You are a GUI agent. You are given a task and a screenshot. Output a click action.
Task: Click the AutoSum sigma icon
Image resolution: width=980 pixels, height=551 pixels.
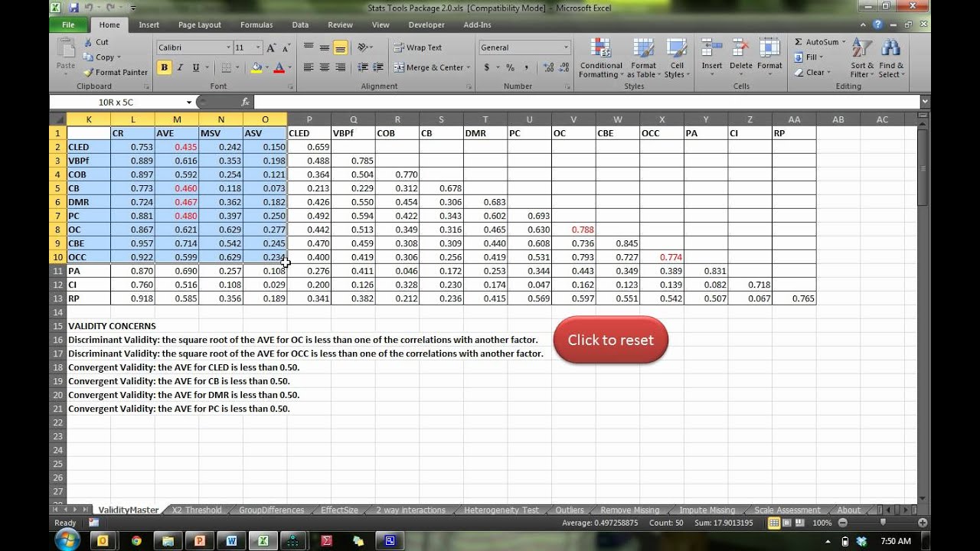click(799, 42)
